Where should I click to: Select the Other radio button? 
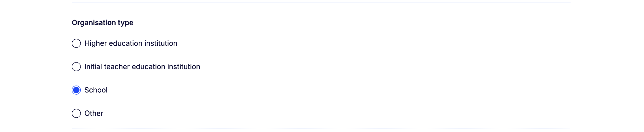[76, 113]
